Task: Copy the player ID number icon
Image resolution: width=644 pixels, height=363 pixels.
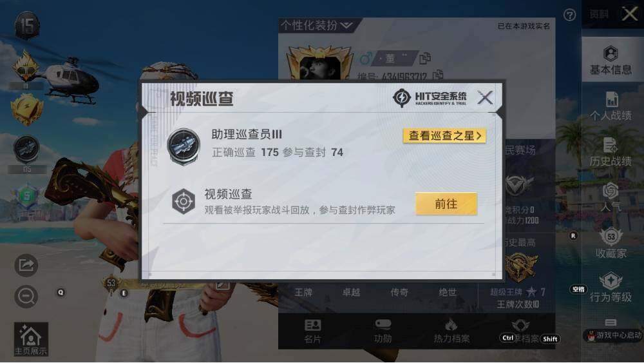Action: pyautogui.click(x=438, y=75)
